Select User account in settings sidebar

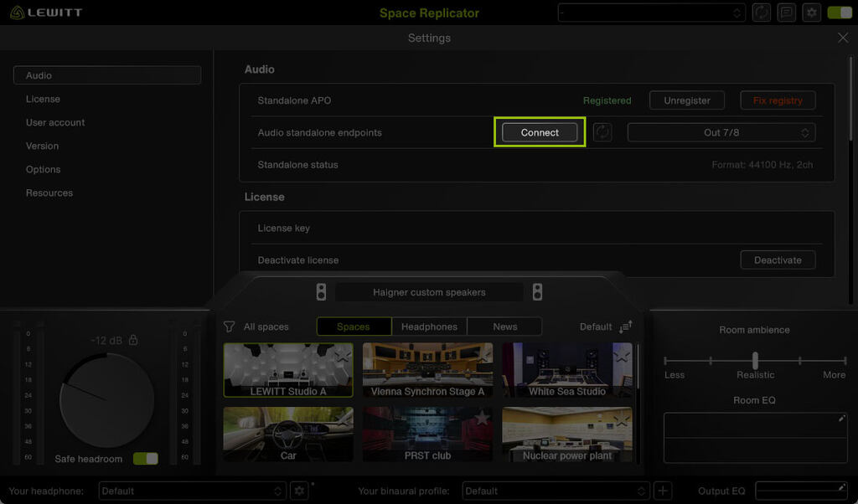(x=55, y=122)
